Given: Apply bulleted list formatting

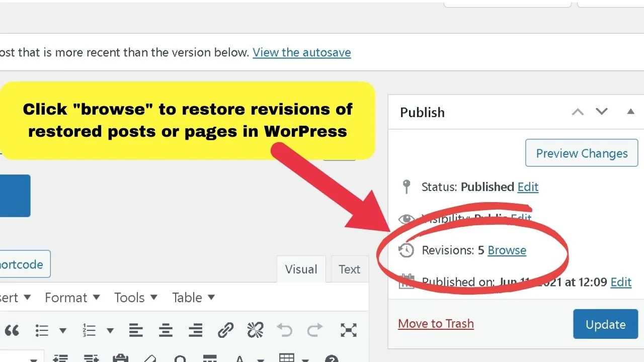Looking at the screenshot, I should point(42,330).
